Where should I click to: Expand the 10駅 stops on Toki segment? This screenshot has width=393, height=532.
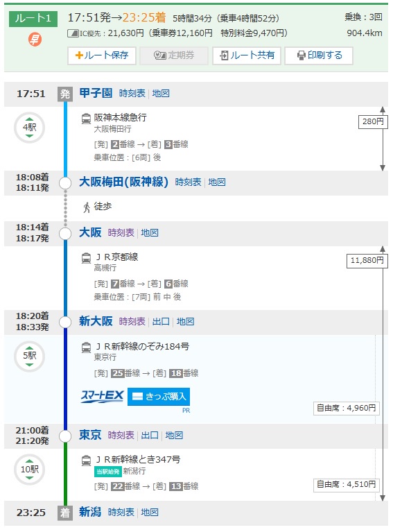[30, 470]
